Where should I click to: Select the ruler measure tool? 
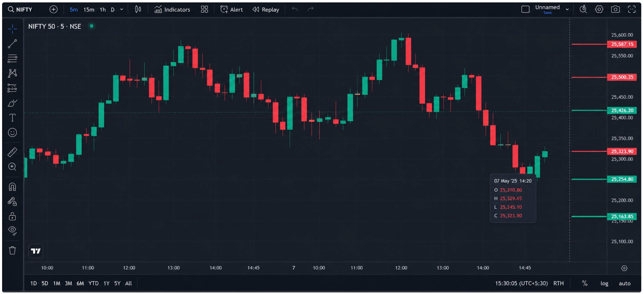pos(12,152)
